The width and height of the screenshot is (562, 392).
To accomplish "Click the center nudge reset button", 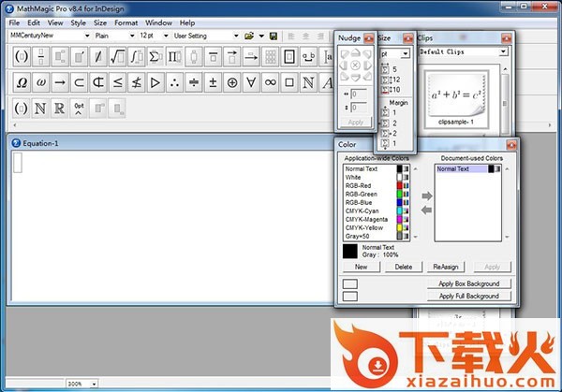I will (355, 65).
